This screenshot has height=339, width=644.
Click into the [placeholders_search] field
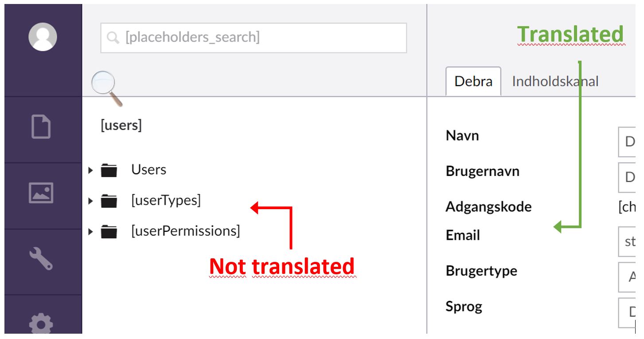254,38
